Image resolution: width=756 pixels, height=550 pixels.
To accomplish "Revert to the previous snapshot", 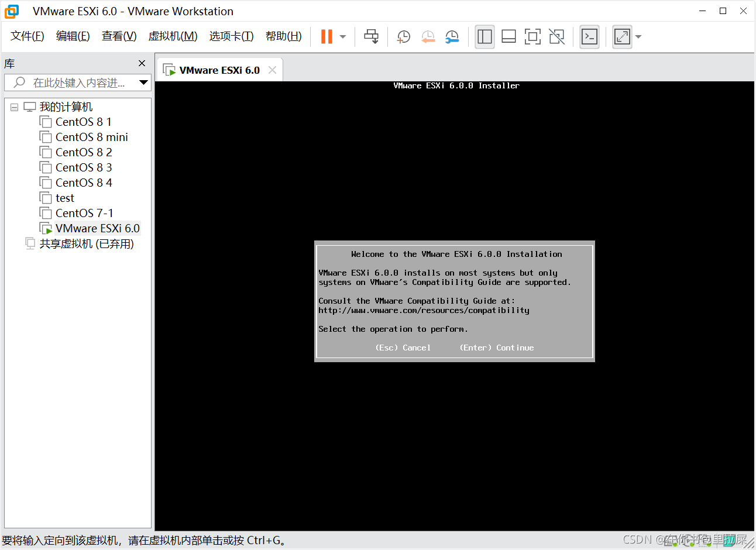I will 428,37.
